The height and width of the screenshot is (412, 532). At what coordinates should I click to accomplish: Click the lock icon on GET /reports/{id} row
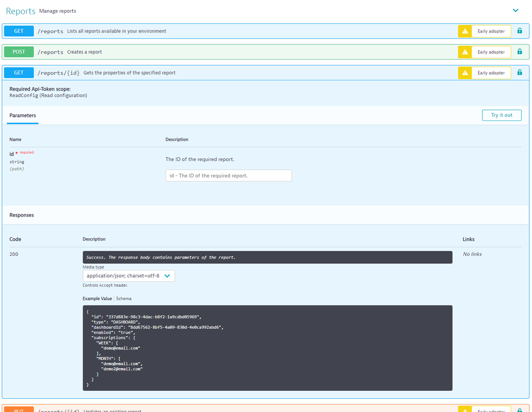[x=520, y=72]
